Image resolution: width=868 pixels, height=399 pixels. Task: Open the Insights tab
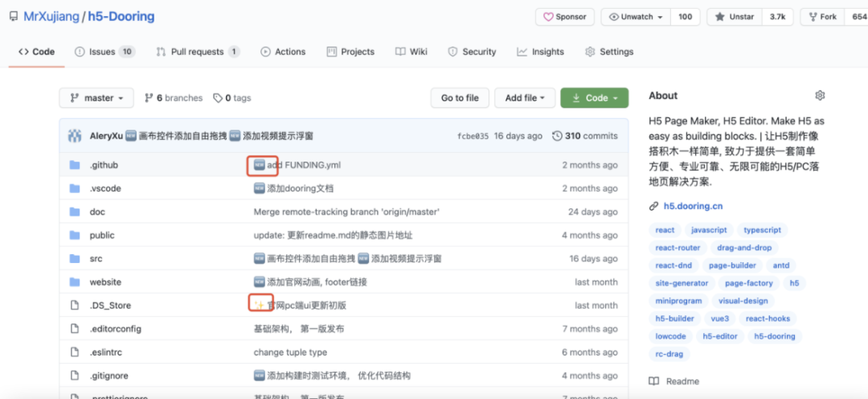click(540, 51)
